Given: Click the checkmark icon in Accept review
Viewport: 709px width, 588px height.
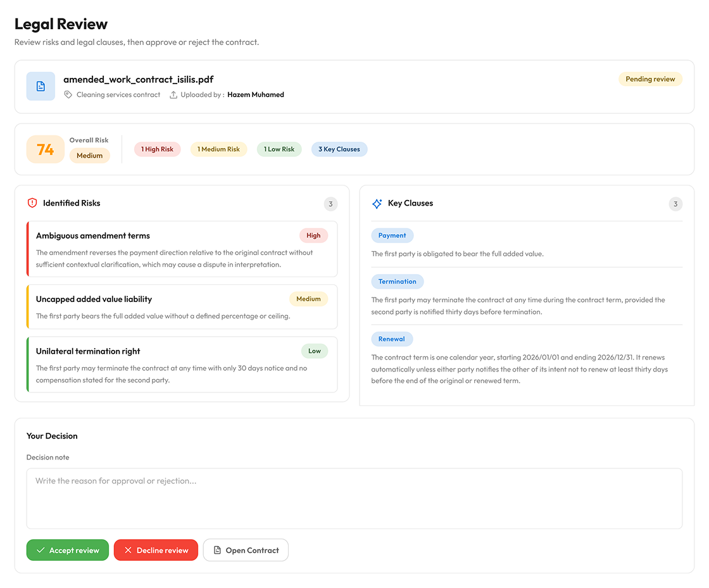Looking at the screenshot, I should (41, 550).
